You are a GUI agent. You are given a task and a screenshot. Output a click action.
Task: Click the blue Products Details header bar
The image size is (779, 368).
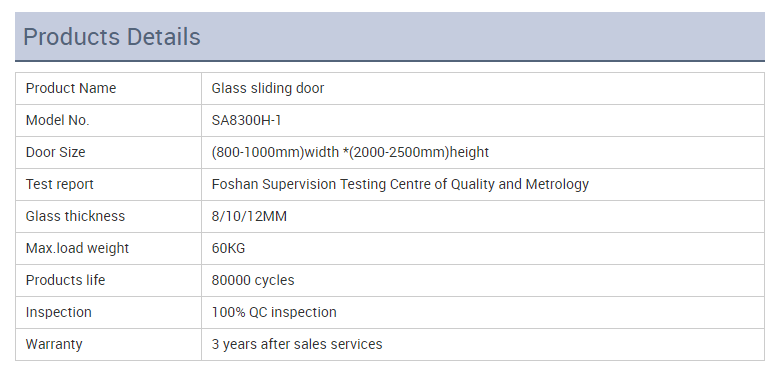pos(390,37)
